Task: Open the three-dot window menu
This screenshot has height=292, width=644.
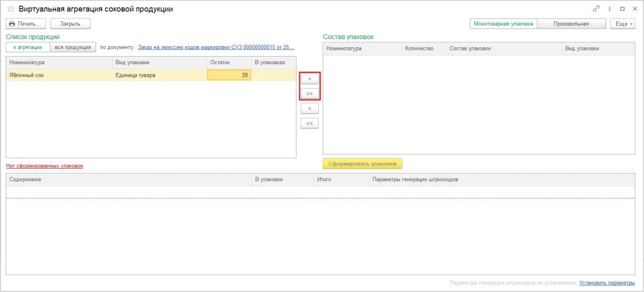Action: point(609,9)
